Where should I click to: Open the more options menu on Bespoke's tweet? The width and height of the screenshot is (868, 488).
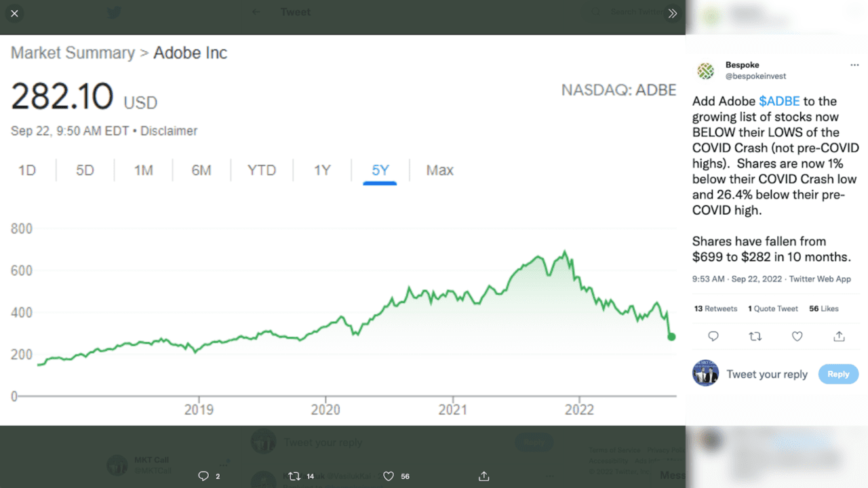coord(854,65)
